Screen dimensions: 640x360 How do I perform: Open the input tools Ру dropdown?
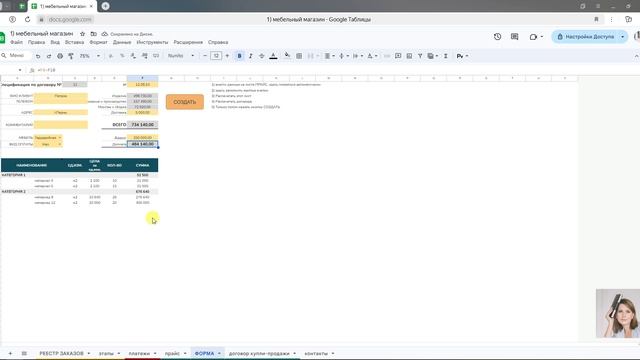pos(462,56)
